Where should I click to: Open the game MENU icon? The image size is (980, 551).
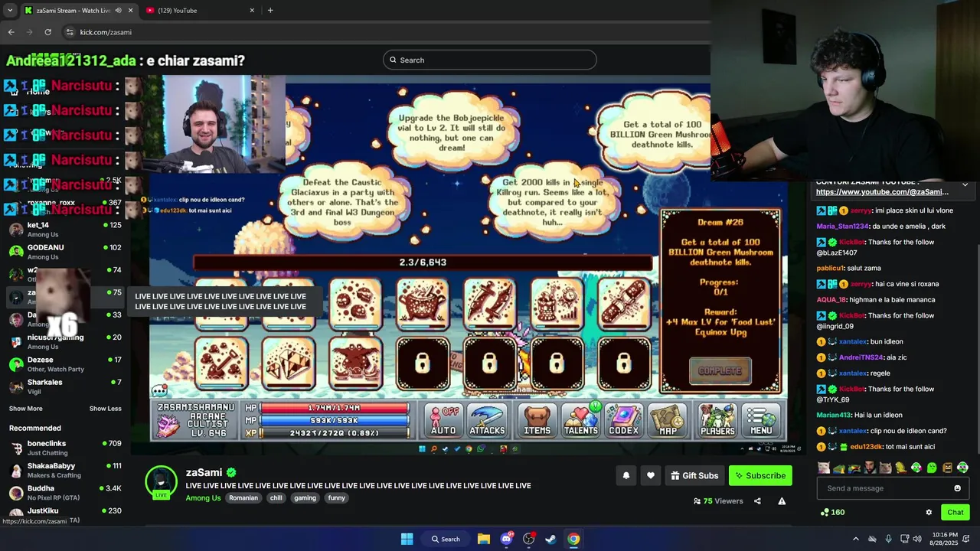[x=761, y=420]
